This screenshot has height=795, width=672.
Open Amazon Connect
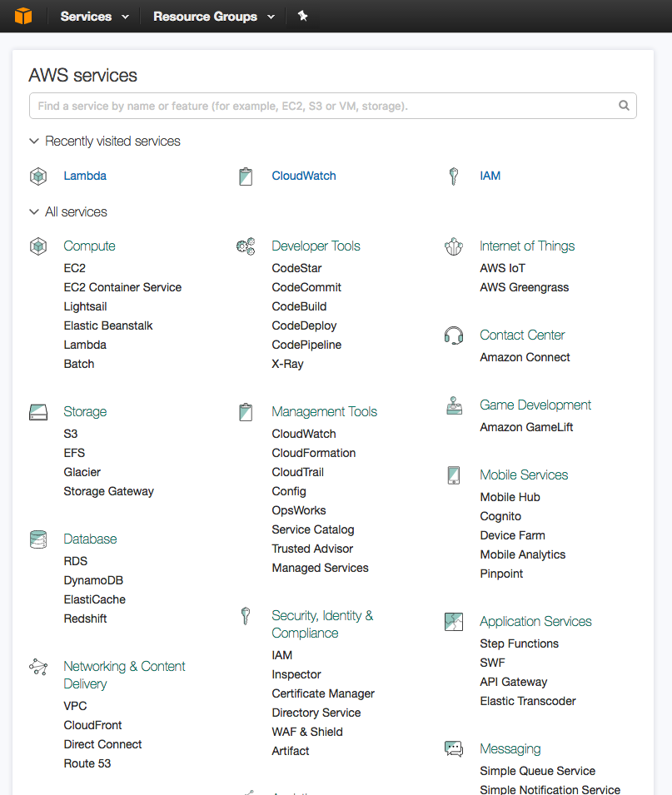click(x=525, y=357)
